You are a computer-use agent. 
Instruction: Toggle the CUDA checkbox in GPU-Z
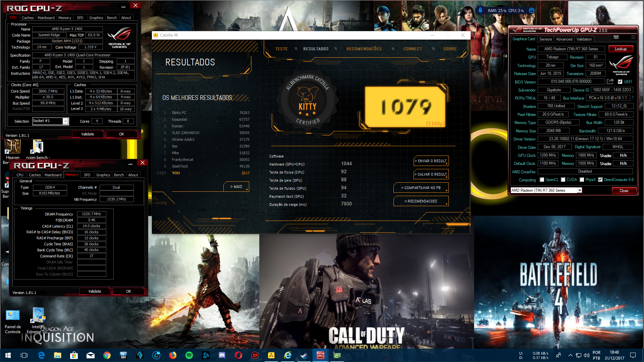[563, 180]
